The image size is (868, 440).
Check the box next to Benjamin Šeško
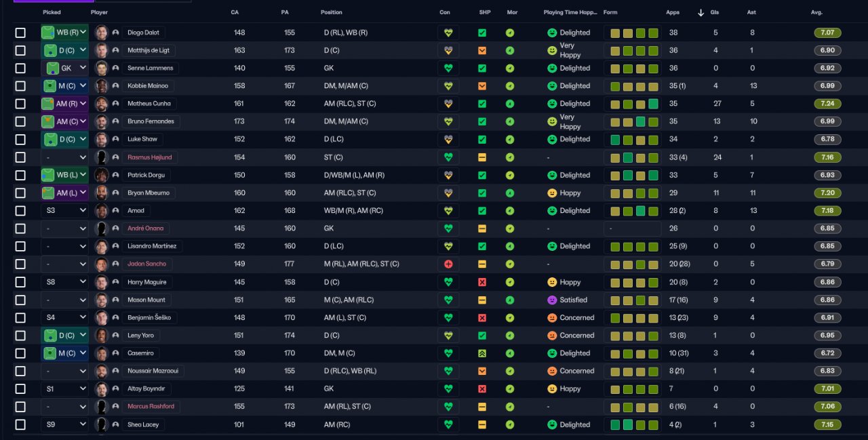pyautogui.click(x=20, y=318)
